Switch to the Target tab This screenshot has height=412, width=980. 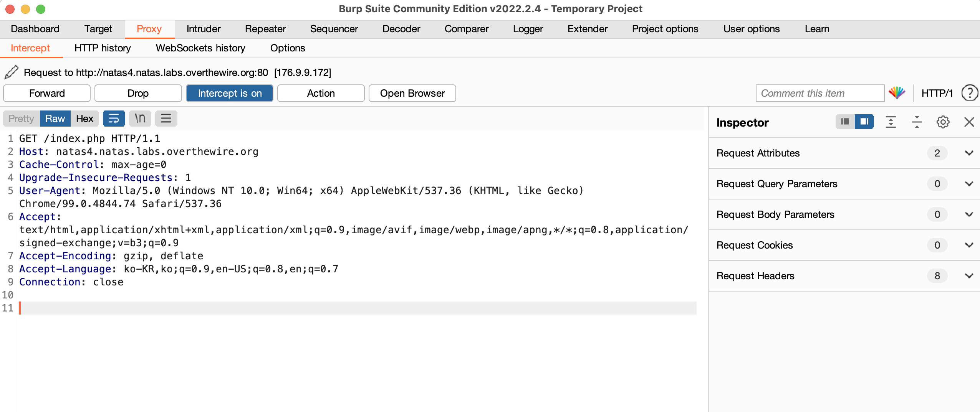click(x=98, y=29)
